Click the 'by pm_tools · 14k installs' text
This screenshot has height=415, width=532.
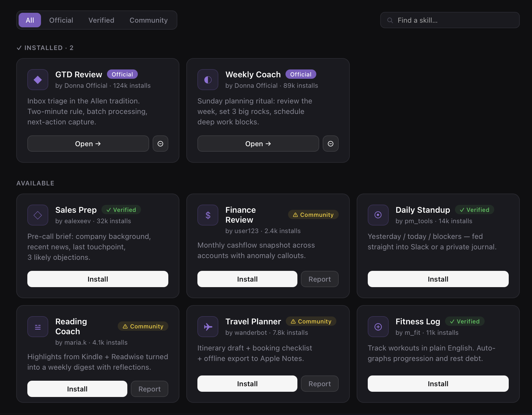coord(434,221)
